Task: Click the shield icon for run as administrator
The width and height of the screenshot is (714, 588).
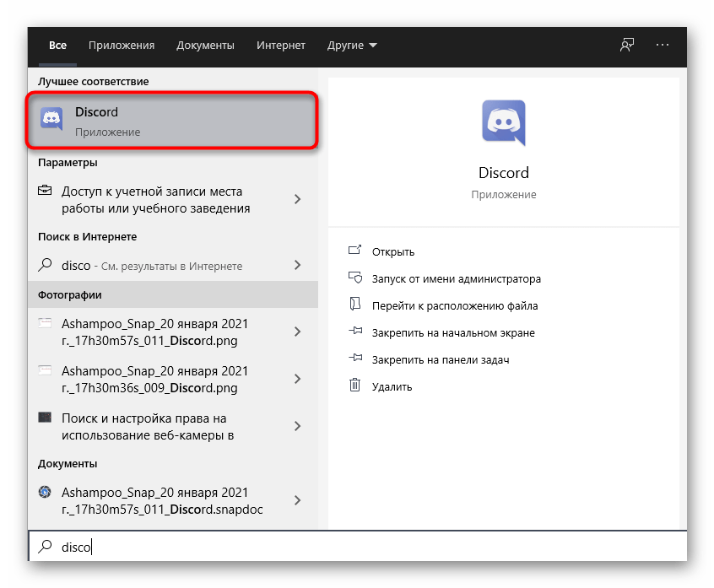Action: point(355,278)
